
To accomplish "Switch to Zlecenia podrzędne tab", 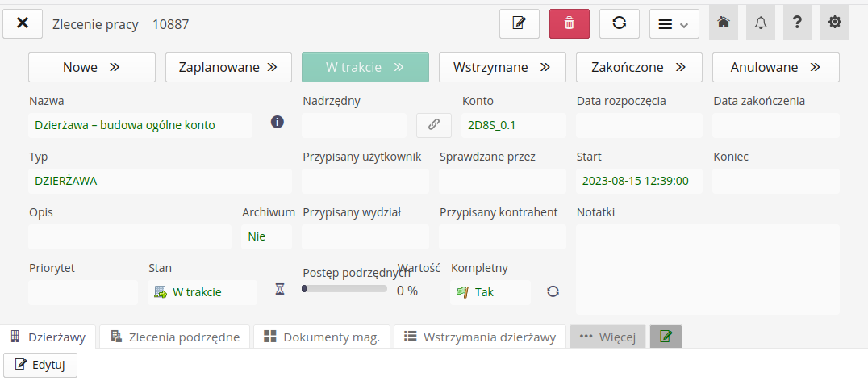I will [175, 337].
